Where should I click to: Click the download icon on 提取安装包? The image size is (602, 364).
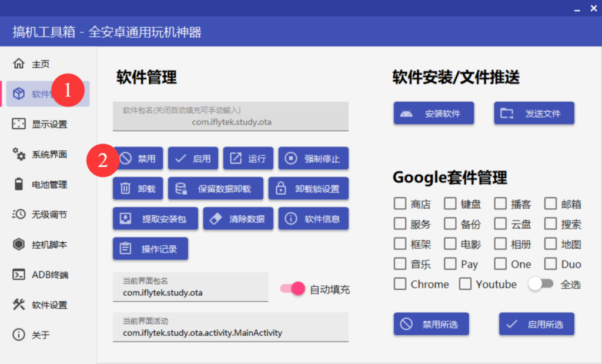[x=125, y=219]
